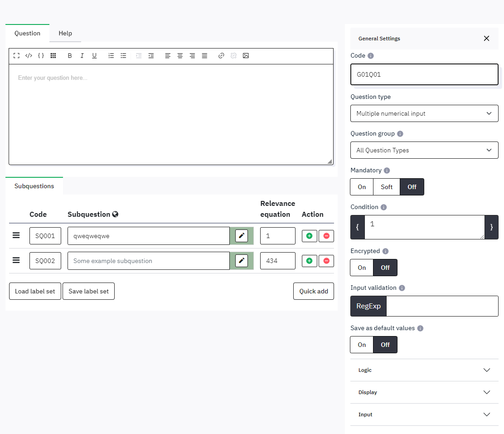504x434 pixels.
Task: Delete the SQ001 subquestion row
Action: [326, 236]
